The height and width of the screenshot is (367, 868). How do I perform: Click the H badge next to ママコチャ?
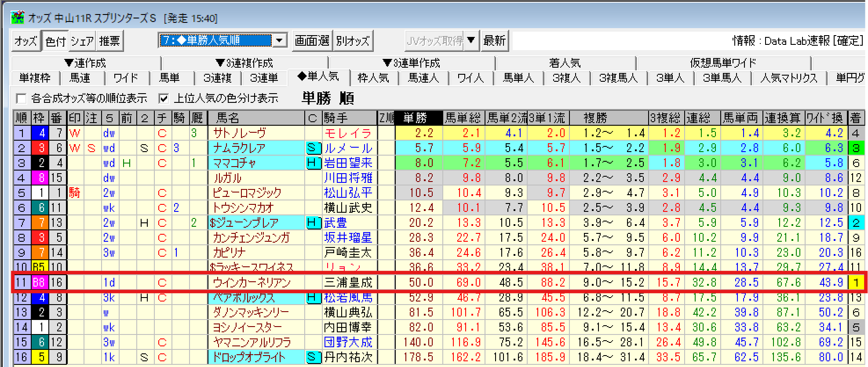coord(312,163)
